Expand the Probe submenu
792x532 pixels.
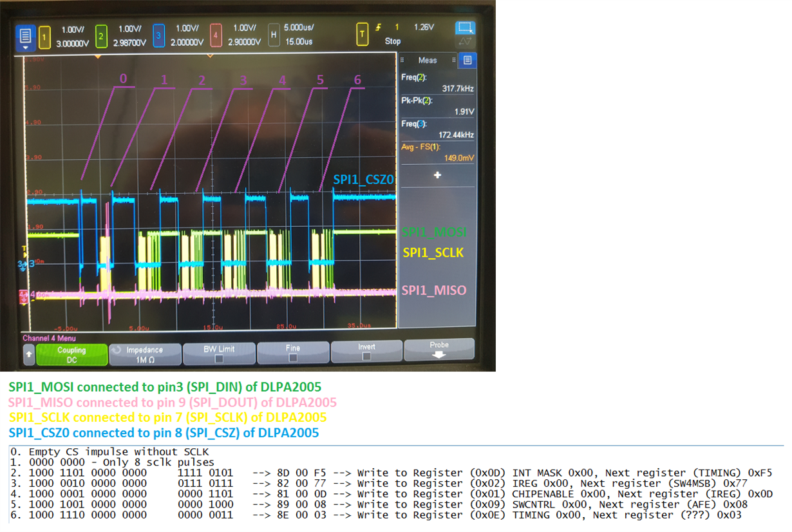pyautogui.click(x=439, y=349)
